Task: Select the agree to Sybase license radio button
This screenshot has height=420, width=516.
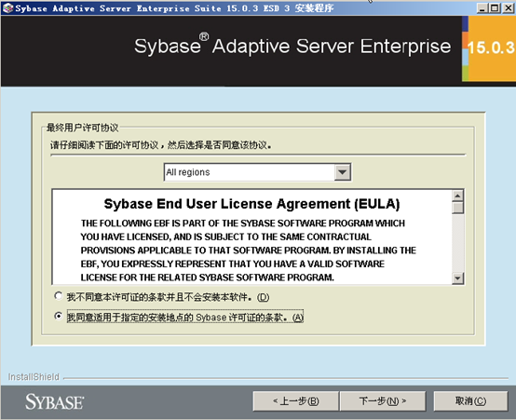Action: (x=59, y=317)
